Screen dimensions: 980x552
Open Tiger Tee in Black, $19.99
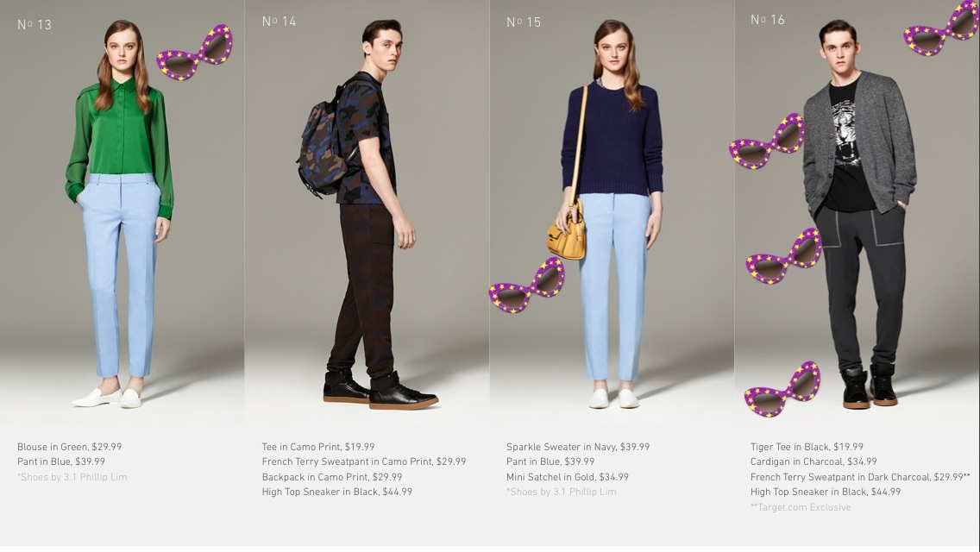(x=807, y=447)
